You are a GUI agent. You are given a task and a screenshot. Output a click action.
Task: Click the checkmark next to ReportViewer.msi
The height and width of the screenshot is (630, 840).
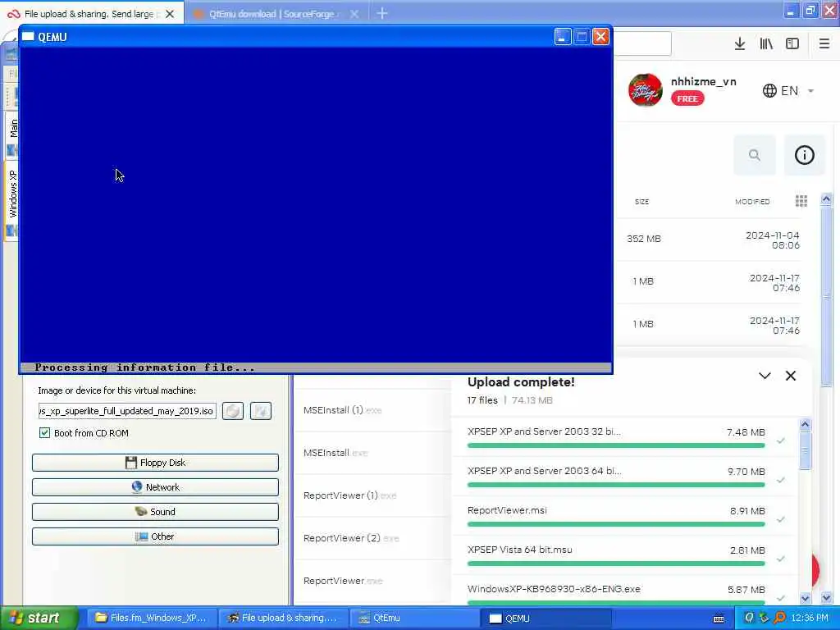pos(781,519)
